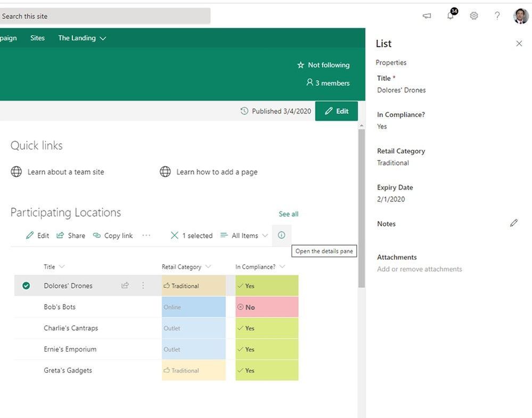Viewport: 532px width, 418px height.
Task: Open row actions menu for Dolores' Drones
Action: [143, 285]
